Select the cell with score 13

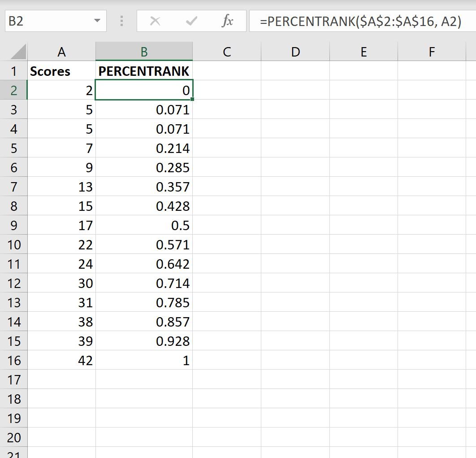(x=61, y=186)
